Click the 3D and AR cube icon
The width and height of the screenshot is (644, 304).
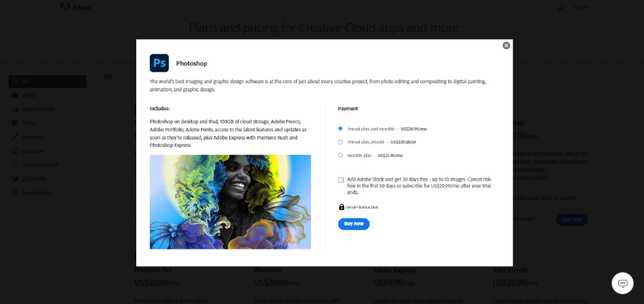tap(15, 179)
